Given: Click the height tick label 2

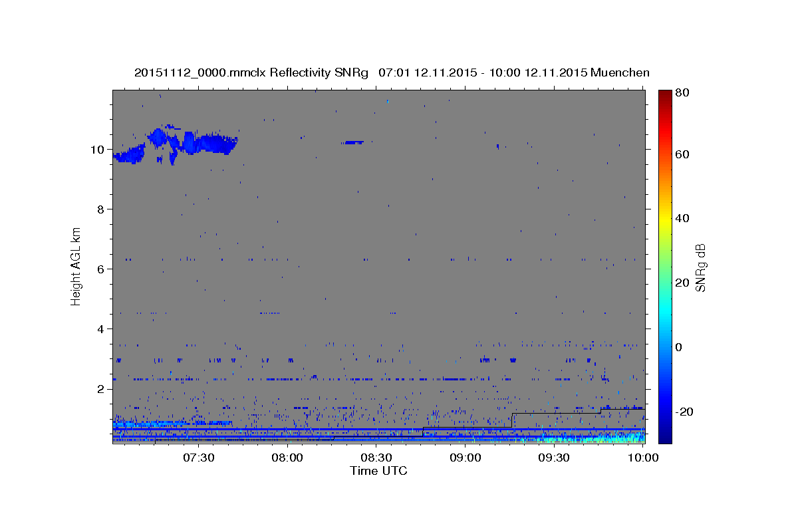Looking at the screenshot, I should tap(102, 389).
